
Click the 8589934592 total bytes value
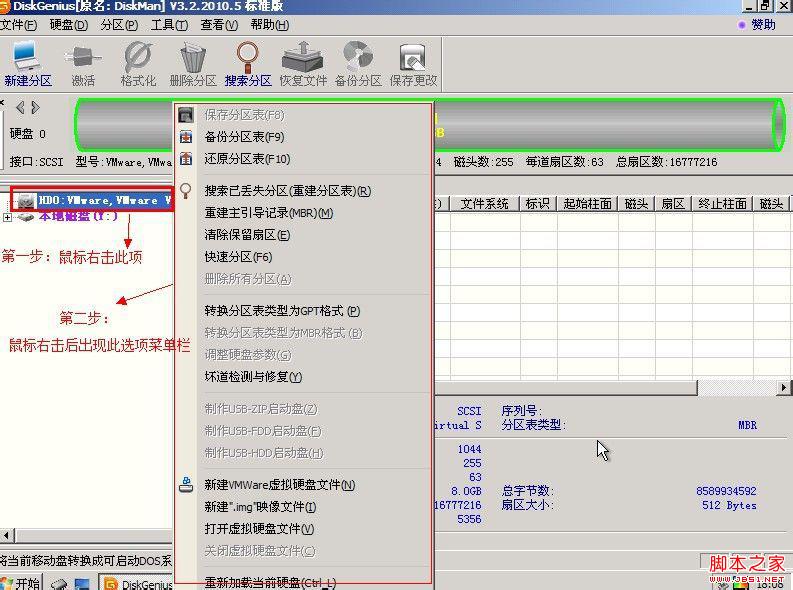726,491
